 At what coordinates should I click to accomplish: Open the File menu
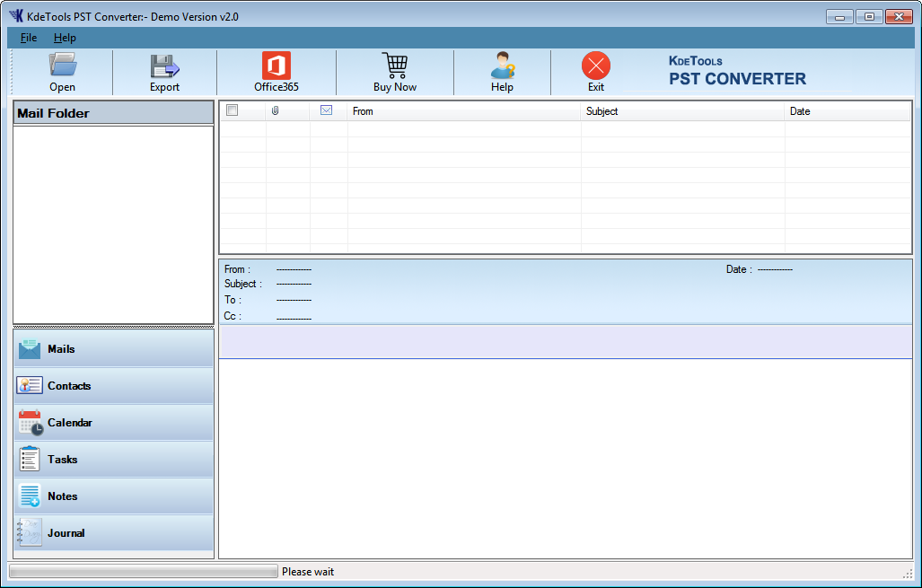coord(29,38)
